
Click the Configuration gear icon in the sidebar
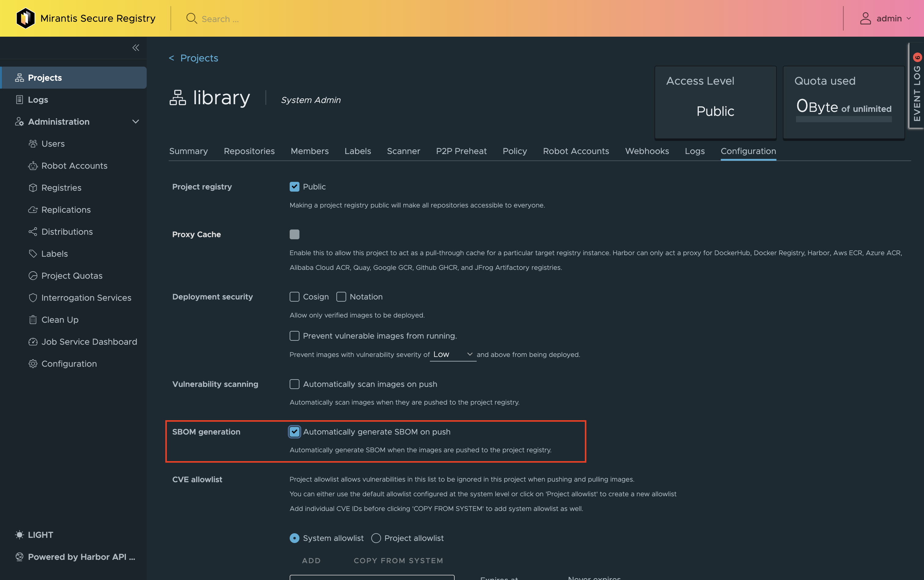[33, 364]
